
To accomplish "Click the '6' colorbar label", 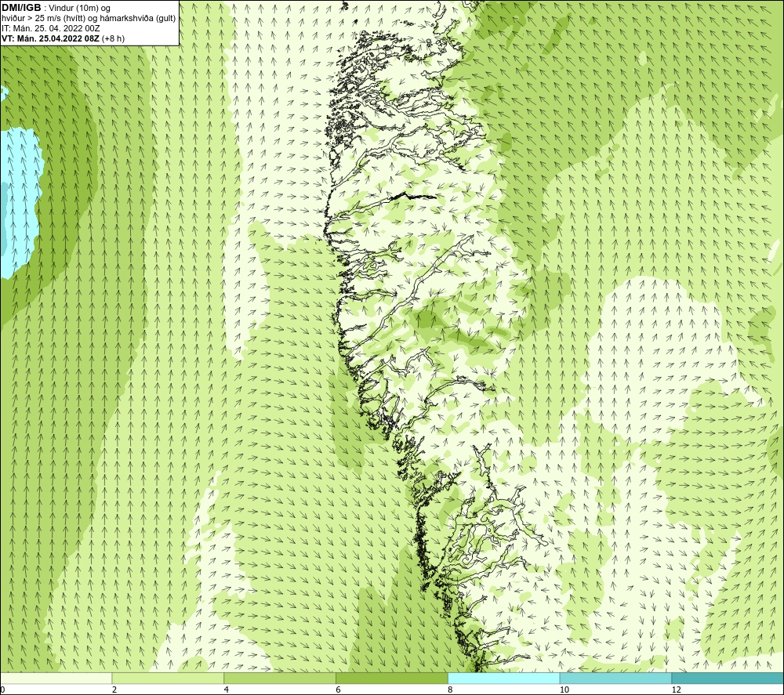I will tap(339, 690).
